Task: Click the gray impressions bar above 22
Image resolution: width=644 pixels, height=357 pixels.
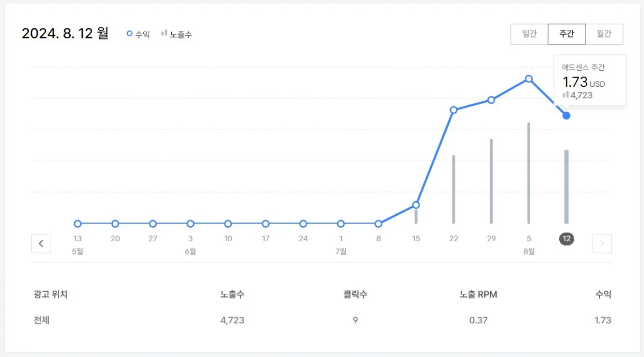Action: pyautogui.click(x=453, y=188)
